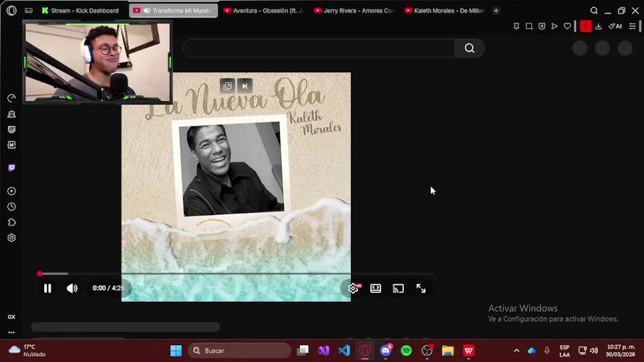Open the Aria AI assistant
The image size is (644, 362).
tap(615, 26)
